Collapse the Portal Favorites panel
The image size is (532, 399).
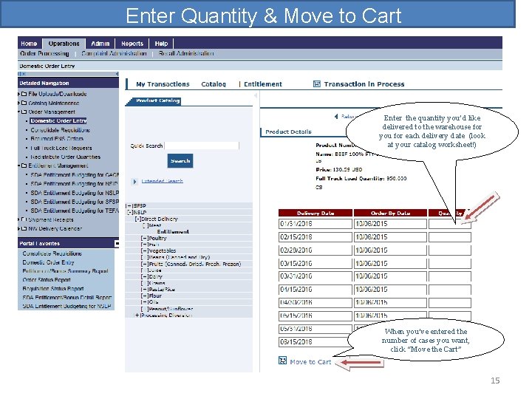[x=117, y=243]
